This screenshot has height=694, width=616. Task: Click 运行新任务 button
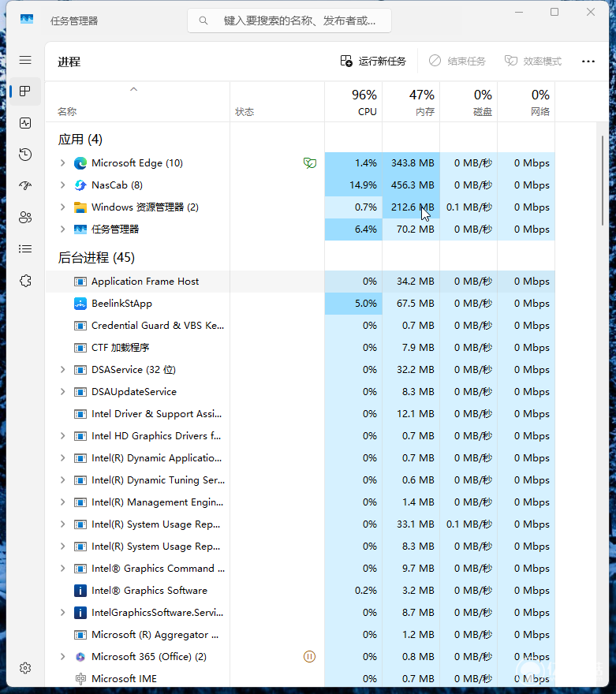[373, 61]
